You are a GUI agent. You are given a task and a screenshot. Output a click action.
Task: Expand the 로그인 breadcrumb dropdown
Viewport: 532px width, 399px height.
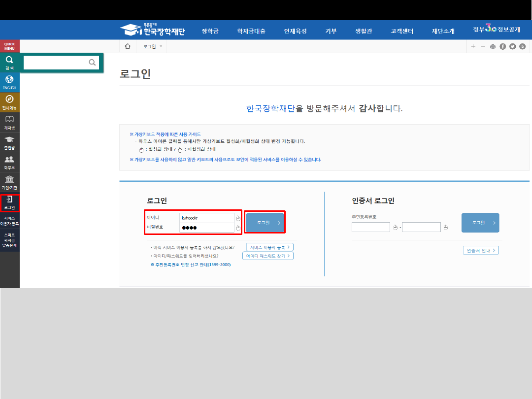161,46
